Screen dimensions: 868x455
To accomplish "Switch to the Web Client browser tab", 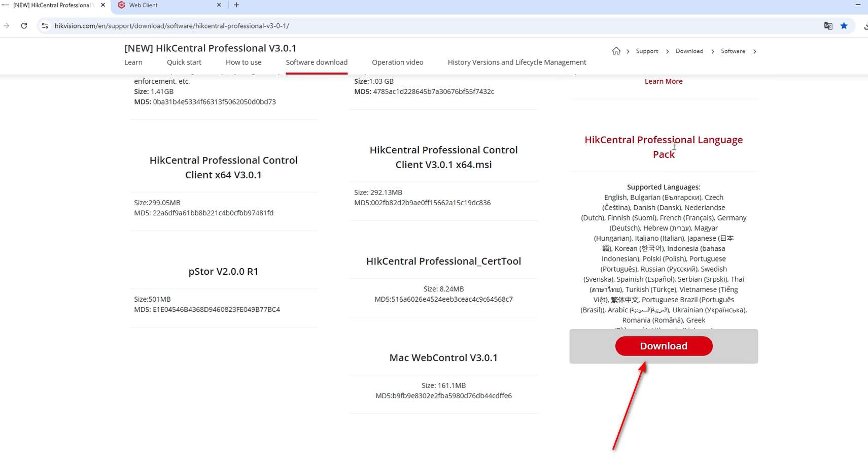I will pyautogui.click(x=162, y=5).
